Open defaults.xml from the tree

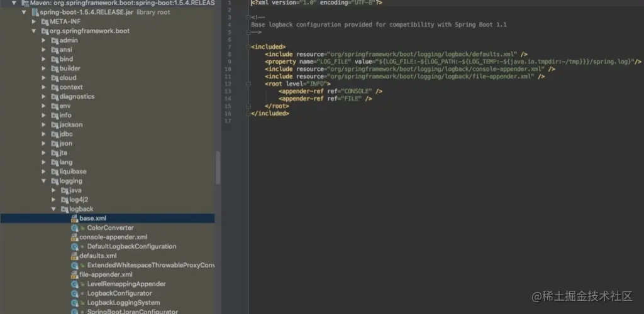(x=97, y=256)
